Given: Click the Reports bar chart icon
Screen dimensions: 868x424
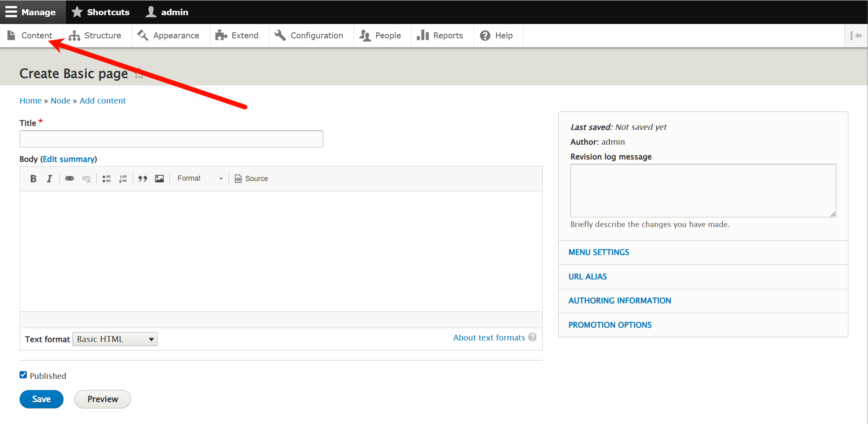Looking at the screenshot, I should 423,36.
